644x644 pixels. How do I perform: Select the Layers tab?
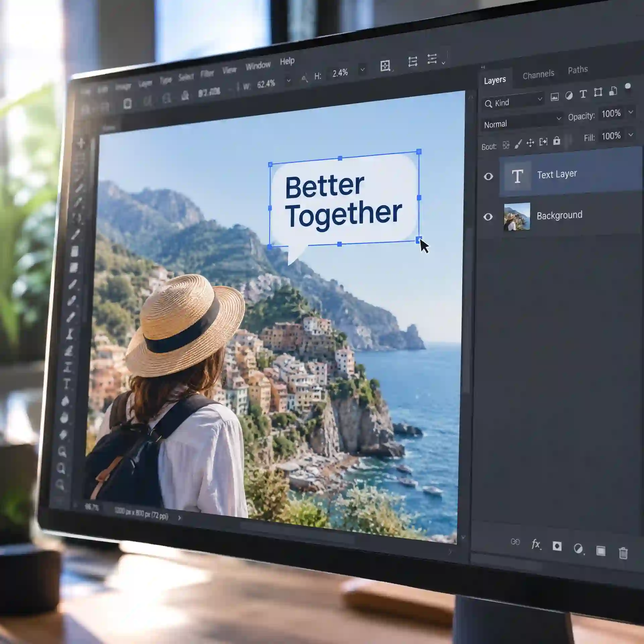(x=495, y=80)
